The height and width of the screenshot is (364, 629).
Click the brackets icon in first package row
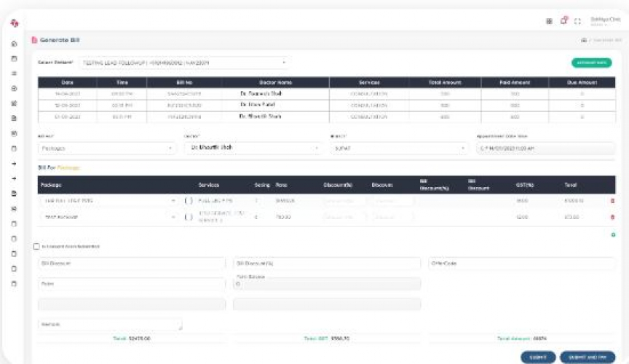[189, 201]
